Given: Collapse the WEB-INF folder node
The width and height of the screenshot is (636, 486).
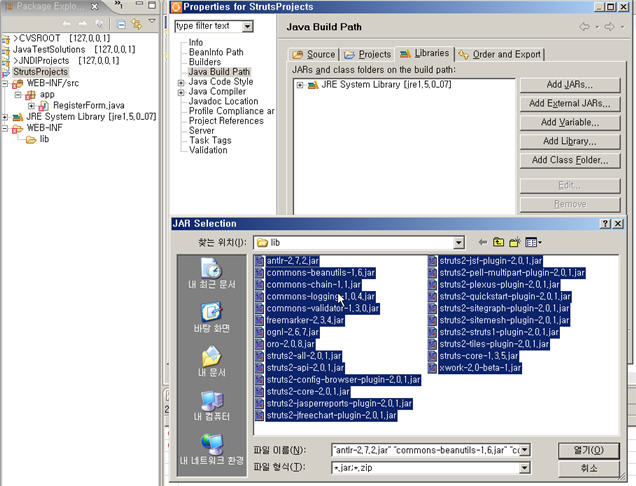Looking at the screenshot, I should pos(5,129).
